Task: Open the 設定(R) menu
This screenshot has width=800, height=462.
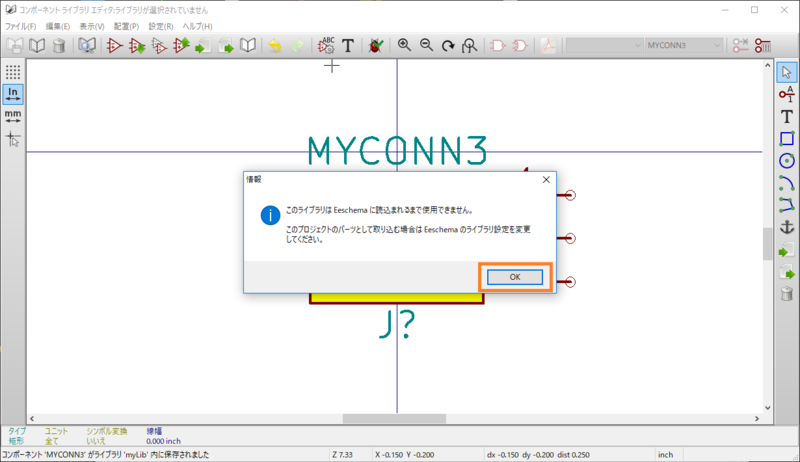Action: click(x=161, y=27)
